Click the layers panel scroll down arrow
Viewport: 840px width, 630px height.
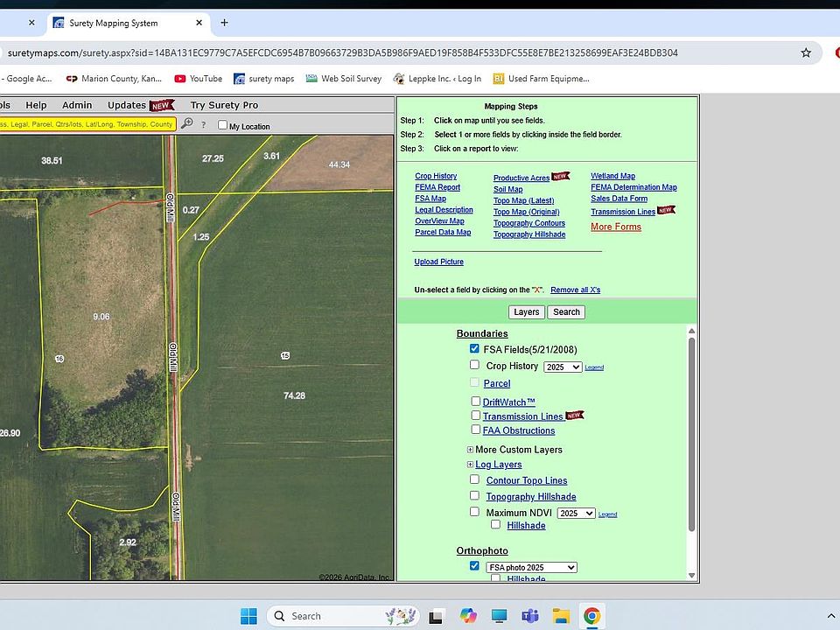click(x=691, y=576)
